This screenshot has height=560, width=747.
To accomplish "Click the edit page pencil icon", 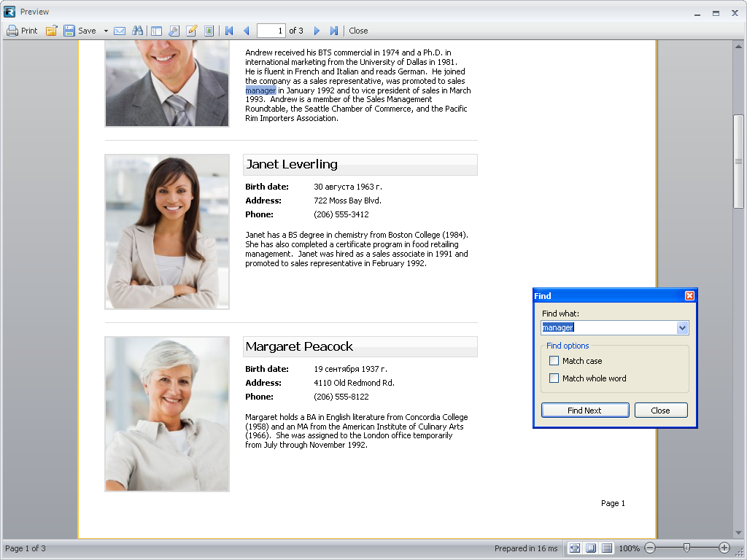I will (192, 31).
